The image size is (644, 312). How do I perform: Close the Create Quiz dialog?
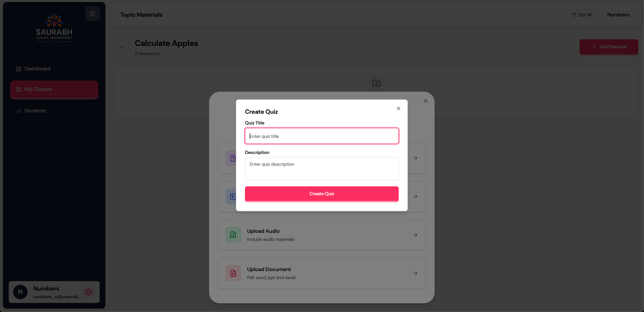398,108
